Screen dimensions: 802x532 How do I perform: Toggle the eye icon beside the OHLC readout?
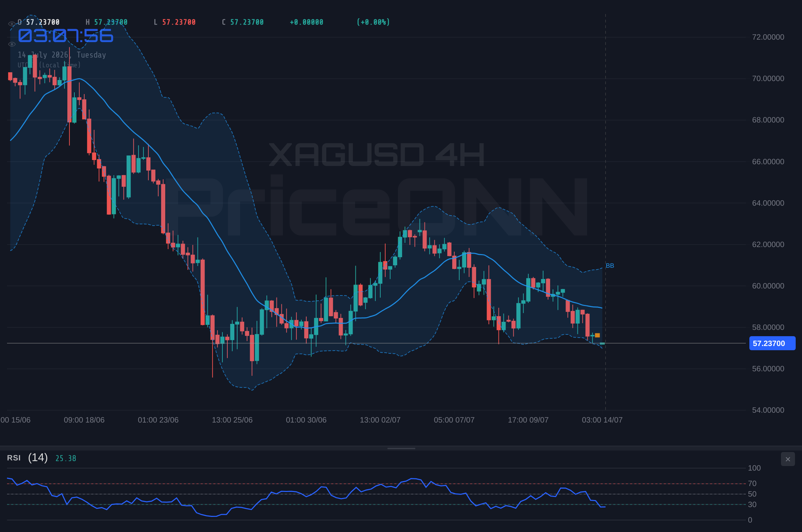(12, 24)
